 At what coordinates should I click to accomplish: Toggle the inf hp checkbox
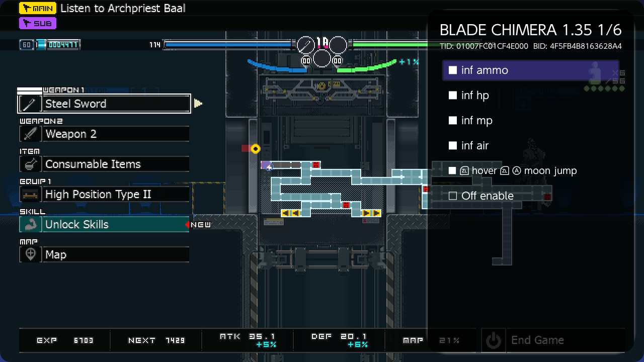pyautogui.click(x=452, y=95)
